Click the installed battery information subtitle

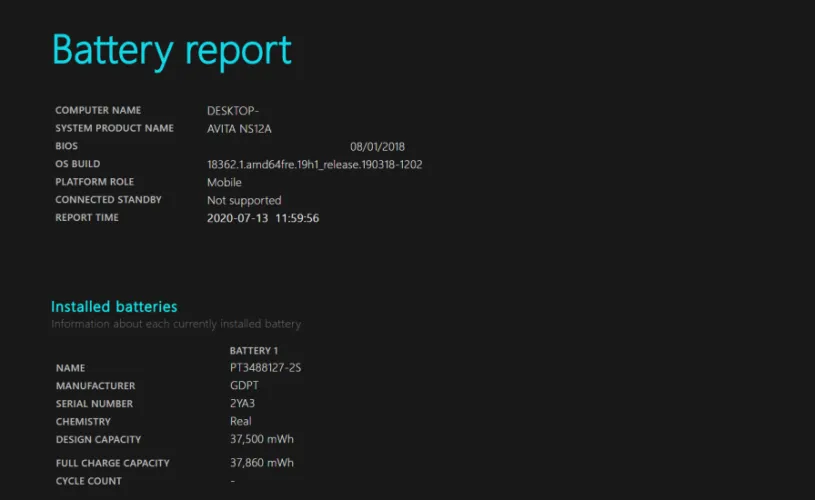tap(176, 324)
